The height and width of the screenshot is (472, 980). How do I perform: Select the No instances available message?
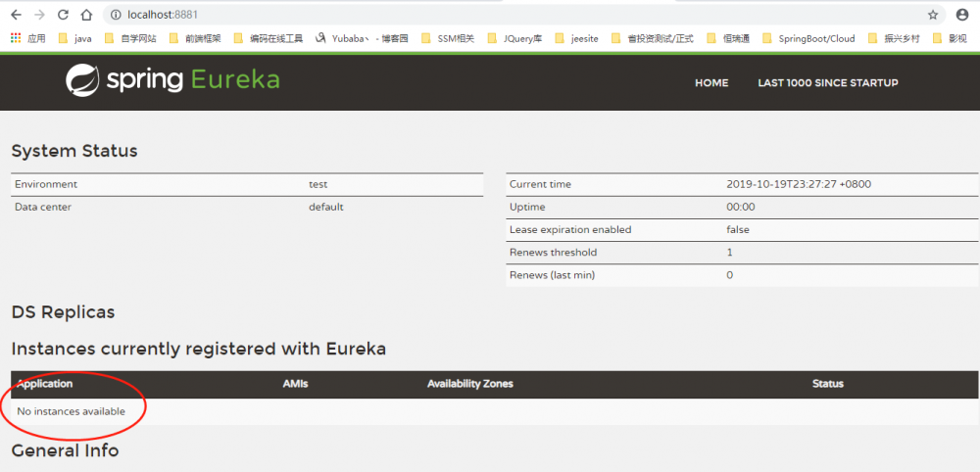(72, 412)
